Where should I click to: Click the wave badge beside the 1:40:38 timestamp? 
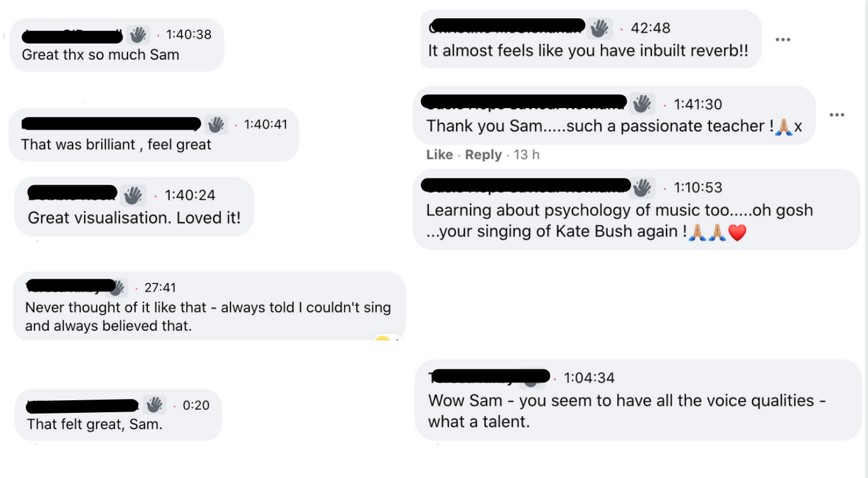click(x=137, y=34)
